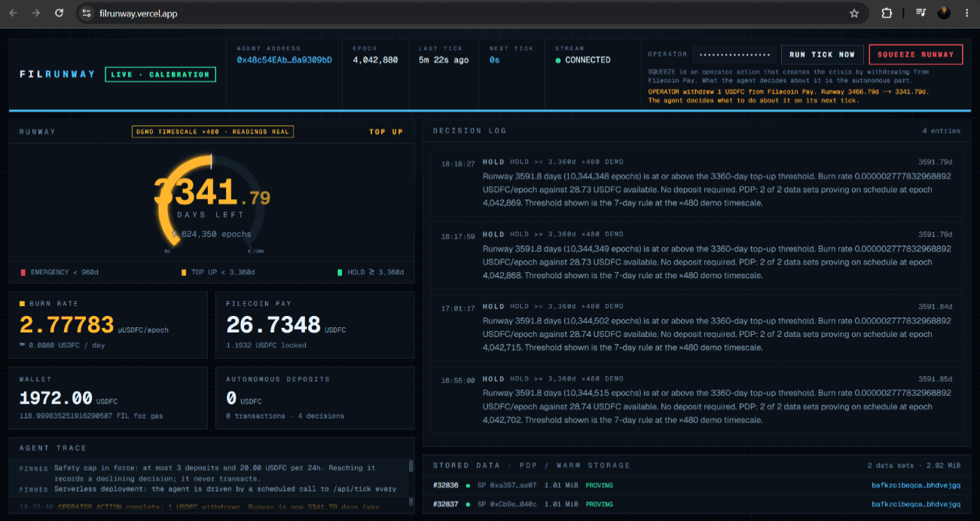The image size is (980, 521).
Task: Click the green HOLD legend square
Action: tap(340, 272)
